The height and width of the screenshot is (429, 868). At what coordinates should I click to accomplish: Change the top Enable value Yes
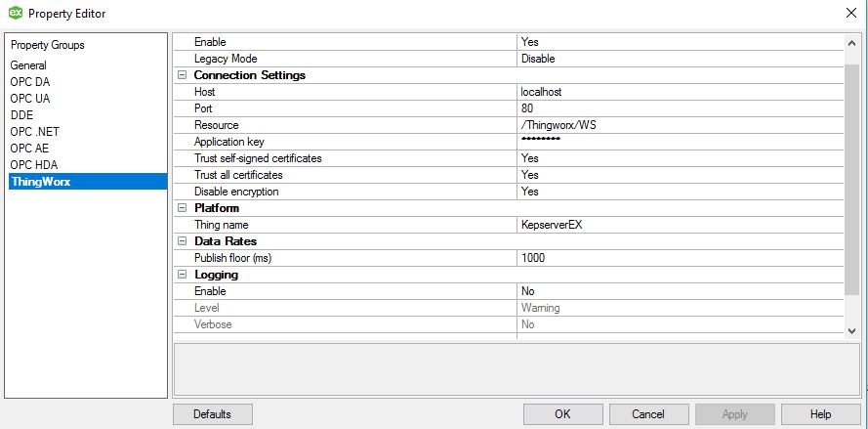[681, 42]
